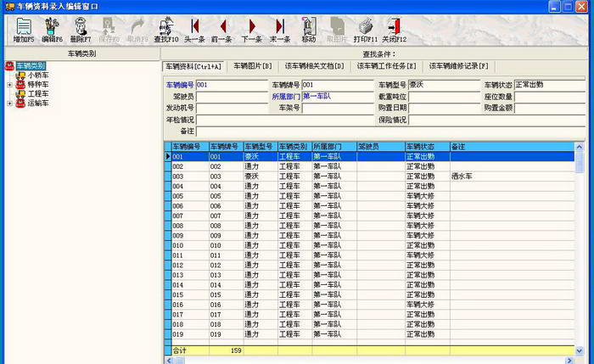Switch to 车辆资料[Ctrl+A] tab
The image size is (594, 364).
click(x=193, y=66)
